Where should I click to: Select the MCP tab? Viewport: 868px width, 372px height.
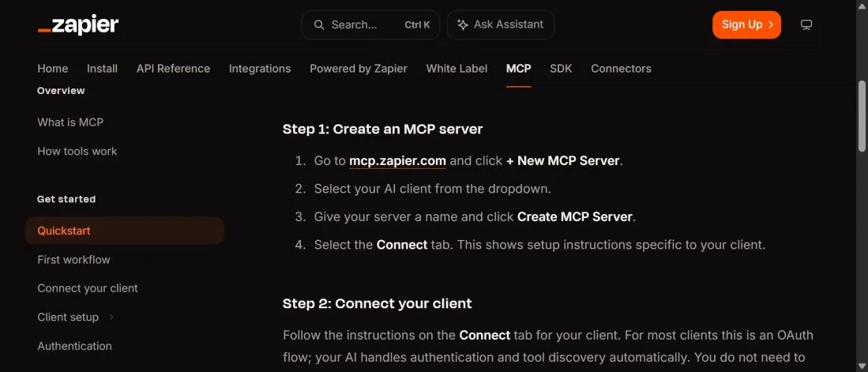(x=518, y=69)
